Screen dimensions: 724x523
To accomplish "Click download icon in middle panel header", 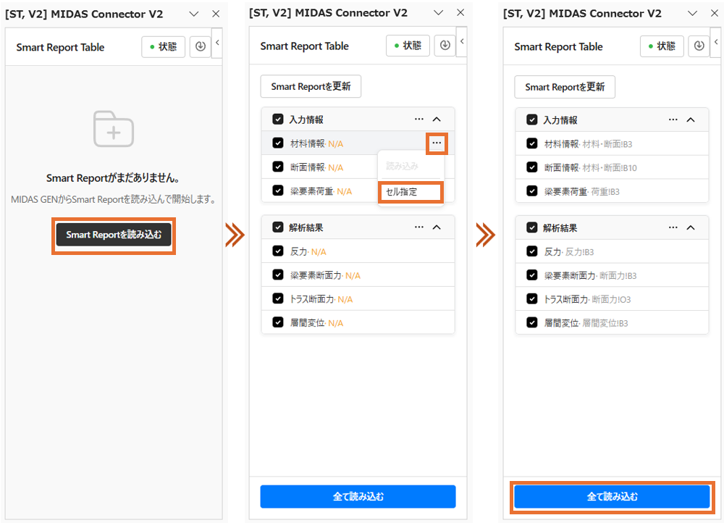I will (x=445, y=45).
